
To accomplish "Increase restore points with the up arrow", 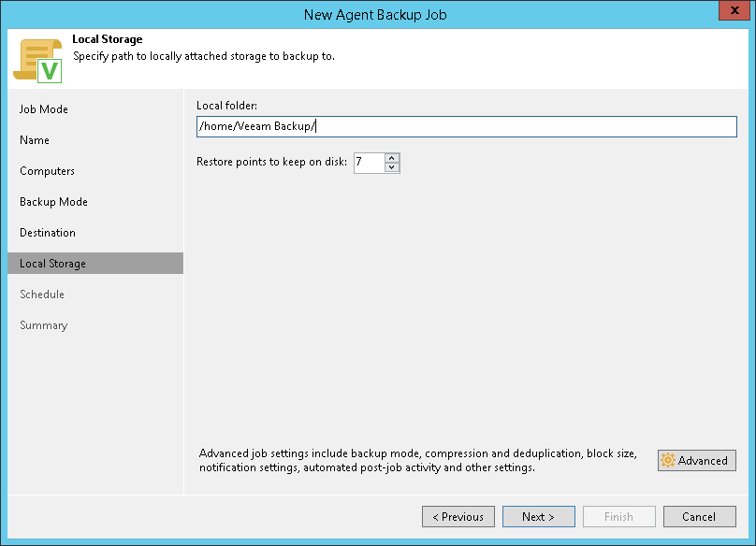I will [x=391, y=157].
